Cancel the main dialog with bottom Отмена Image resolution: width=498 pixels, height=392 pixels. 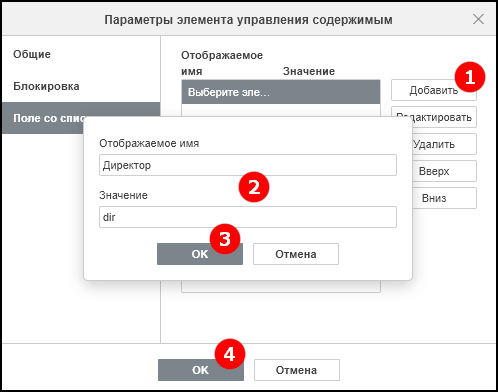pos(297,370)
